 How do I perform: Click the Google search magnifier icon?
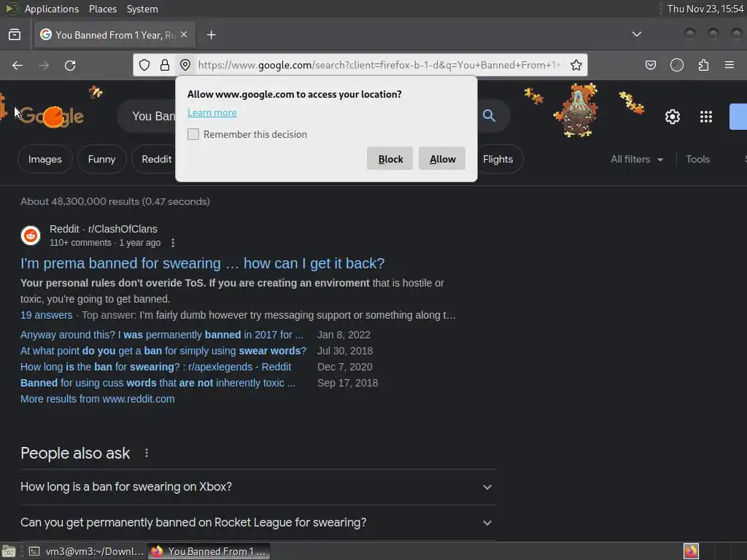point(489,115)
